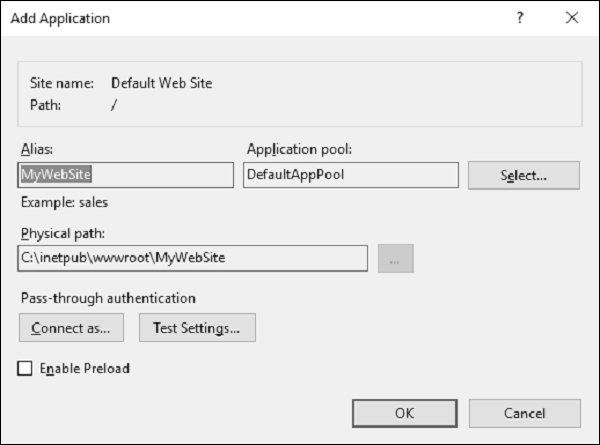Open the application pool Select dialog
Image resolution: width=600 pixels, height=445 pixels.
point(524,175)
